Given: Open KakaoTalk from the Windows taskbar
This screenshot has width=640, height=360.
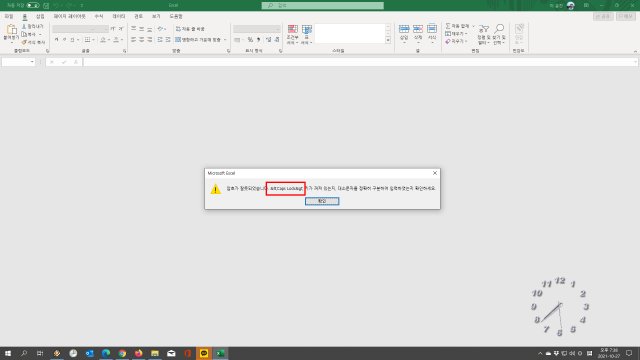Looking at the screenshot, I should pos(204,353).
